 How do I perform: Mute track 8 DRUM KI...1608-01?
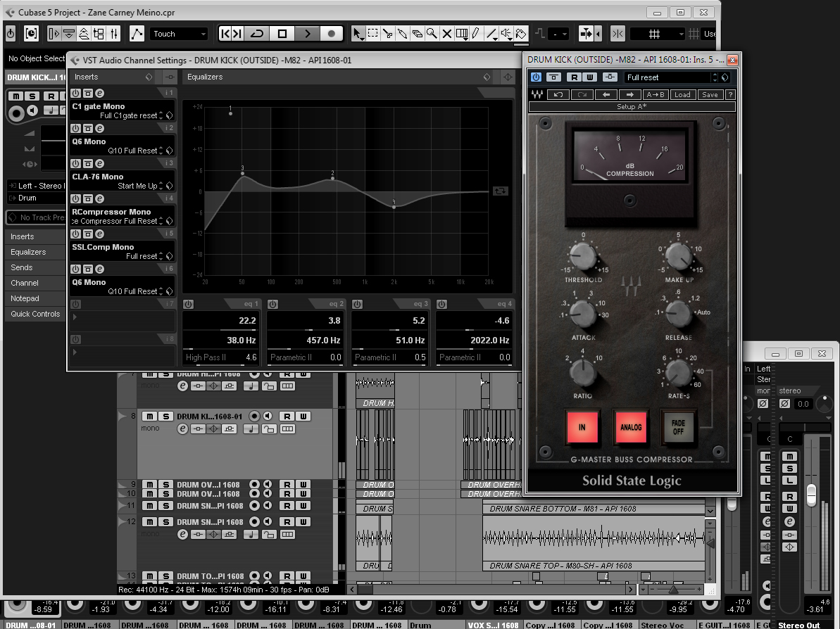click(x=150, y=416)
